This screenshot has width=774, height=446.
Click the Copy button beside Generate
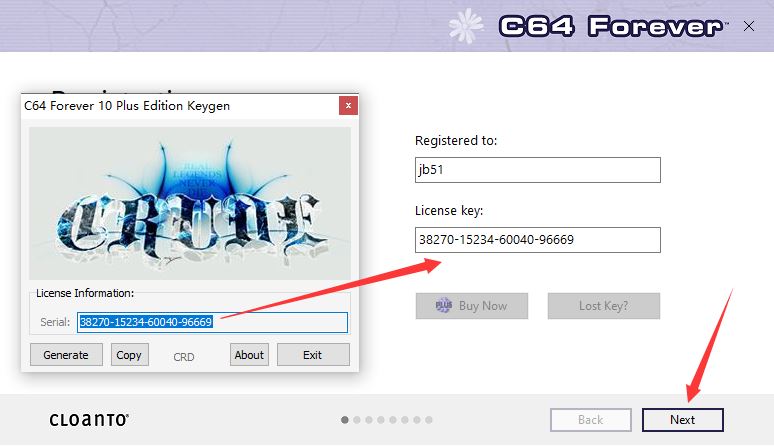pos(129,355)
